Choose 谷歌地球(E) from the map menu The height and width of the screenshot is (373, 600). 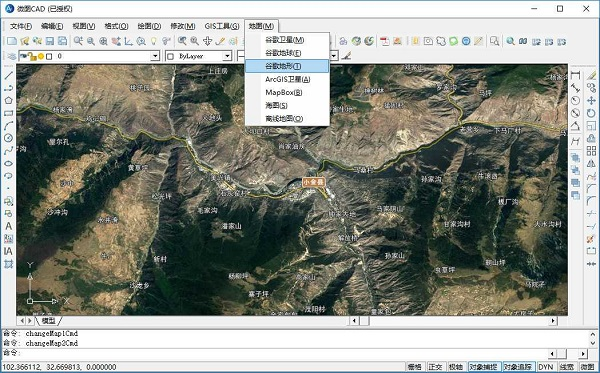pyautogui.click(x=287, y=53)
